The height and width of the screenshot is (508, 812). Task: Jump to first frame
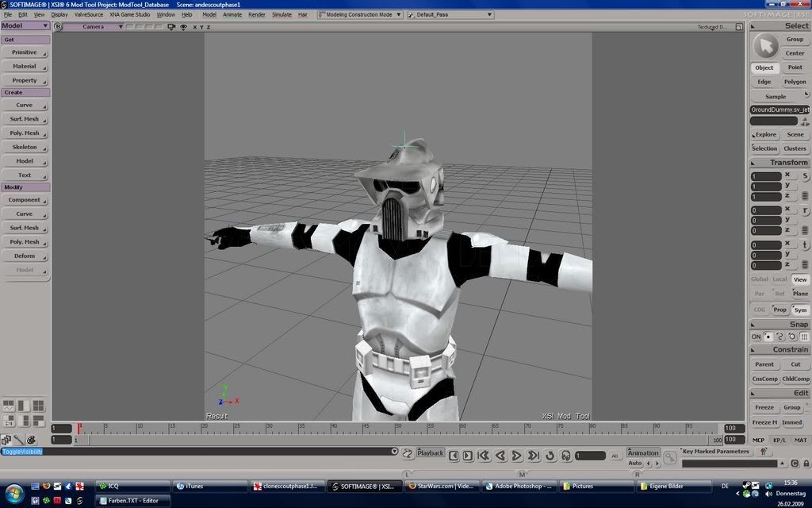click(x=484, y=456)
